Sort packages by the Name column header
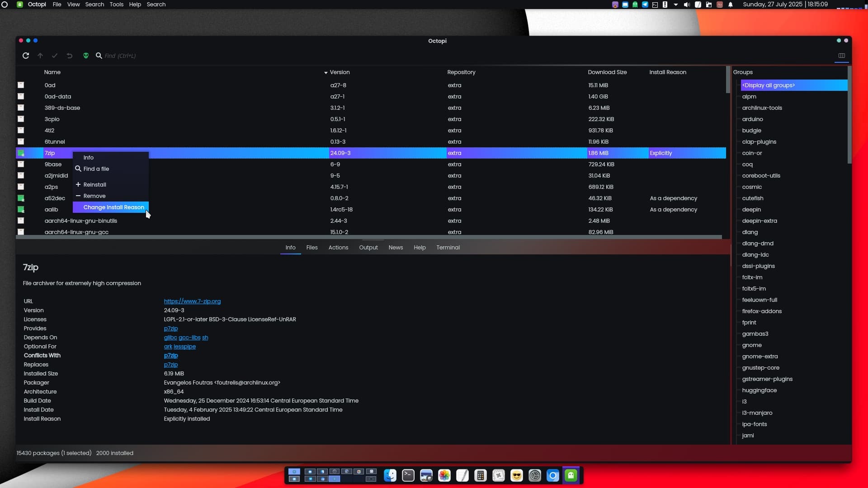Screen dimensions: 868x488 point(52,72)
